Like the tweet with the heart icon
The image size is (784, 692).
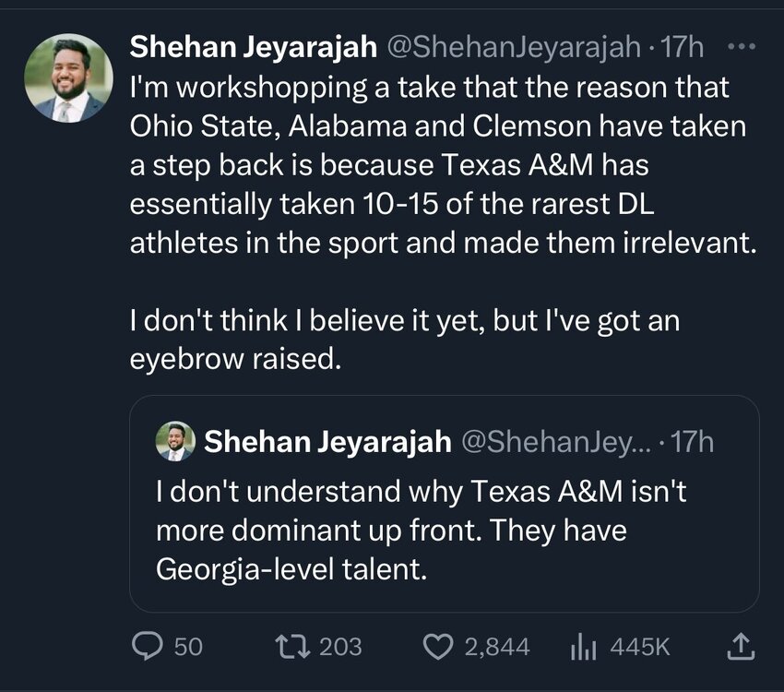[439, 647]
